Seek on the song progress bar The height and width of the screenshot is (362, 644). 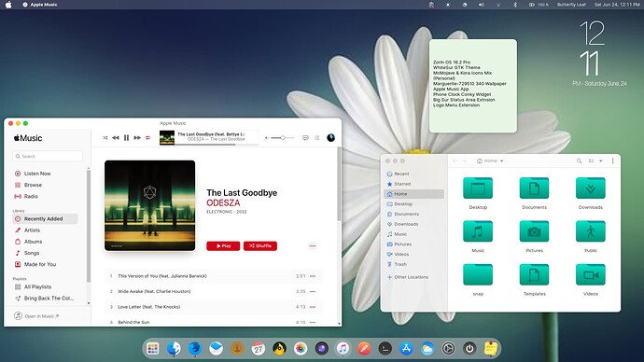pos(217,144)
